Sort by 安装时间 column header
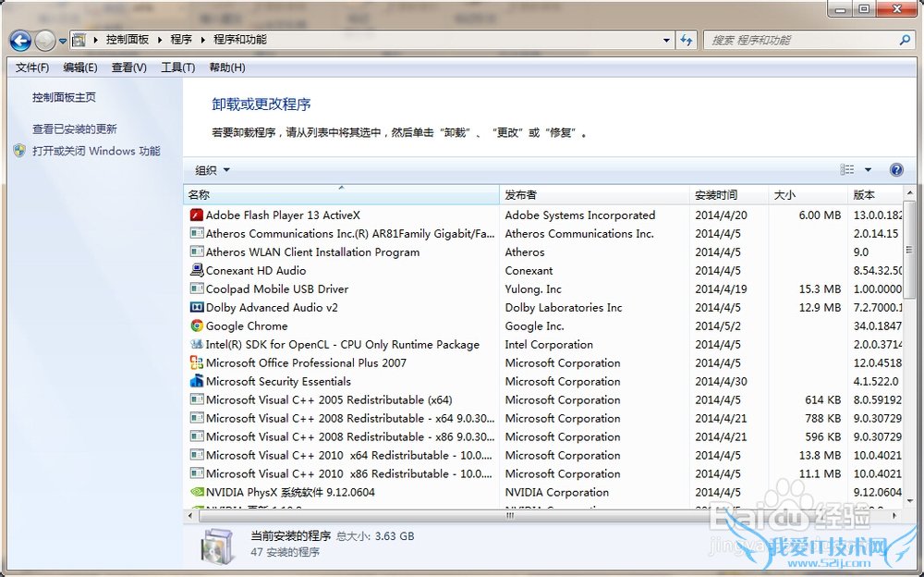This screenshot has height=577, width=924. click(729, 195)
